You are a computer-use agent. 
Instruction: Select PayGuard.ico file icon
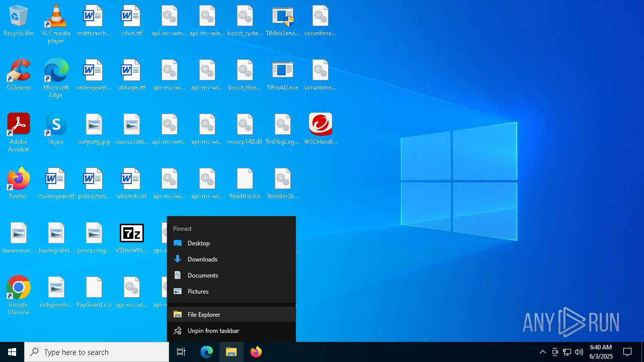[94, 292]
